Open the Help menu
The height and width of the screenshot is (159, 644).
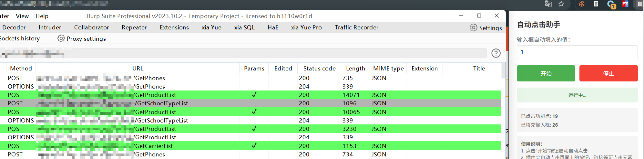pos(42,16)
